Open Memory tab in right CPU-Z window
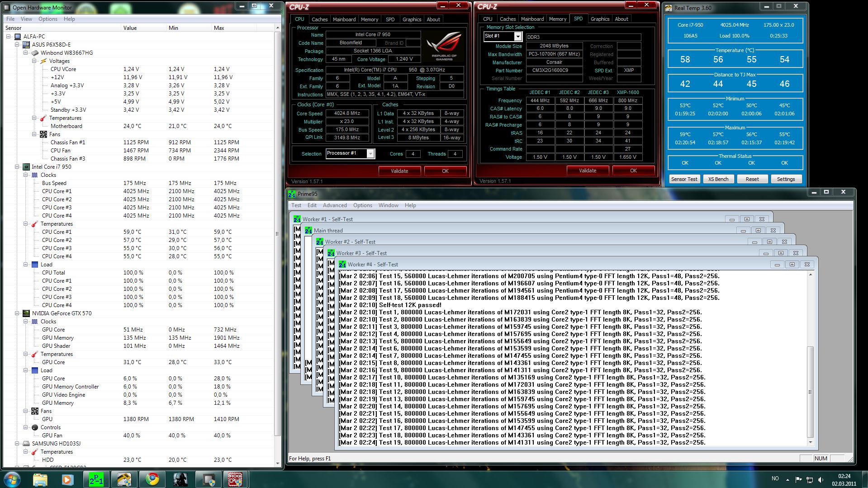Viewport: 868px width, 488px height. pyautogui.click(x=557, y=19)
